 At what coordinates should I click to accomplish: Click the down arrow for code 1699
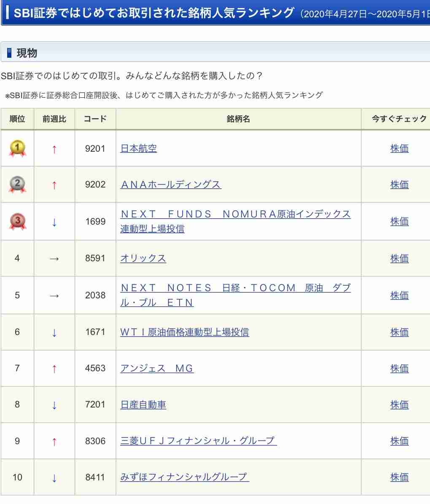(x=54, y=222)
